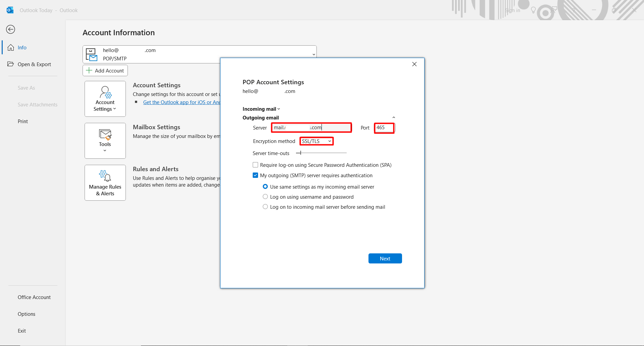Expand the Incoming mail section

click(x=261, y=109)
